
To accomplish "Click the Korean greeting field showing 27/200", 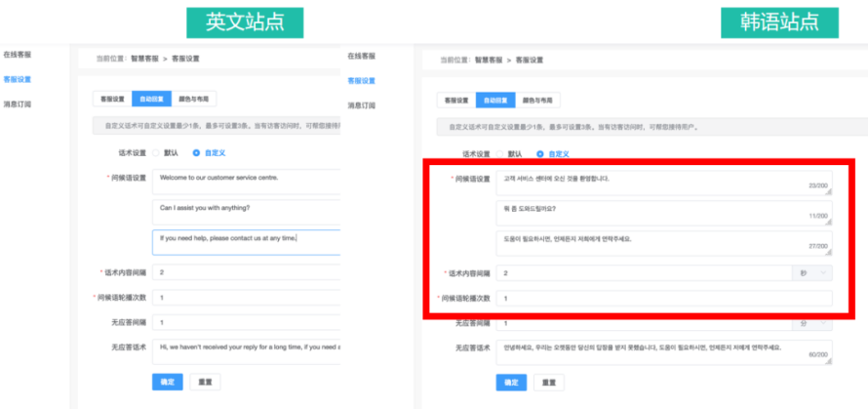I will pos(664,243).
